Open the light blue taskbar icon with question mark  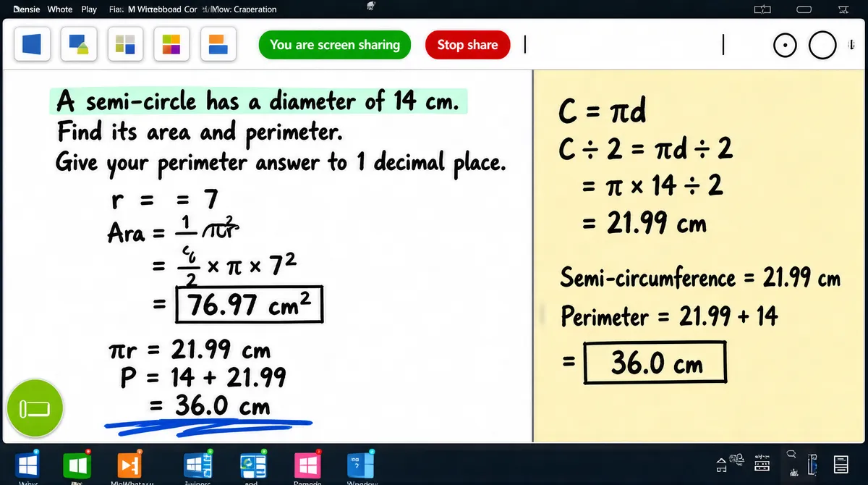point(360,464)
